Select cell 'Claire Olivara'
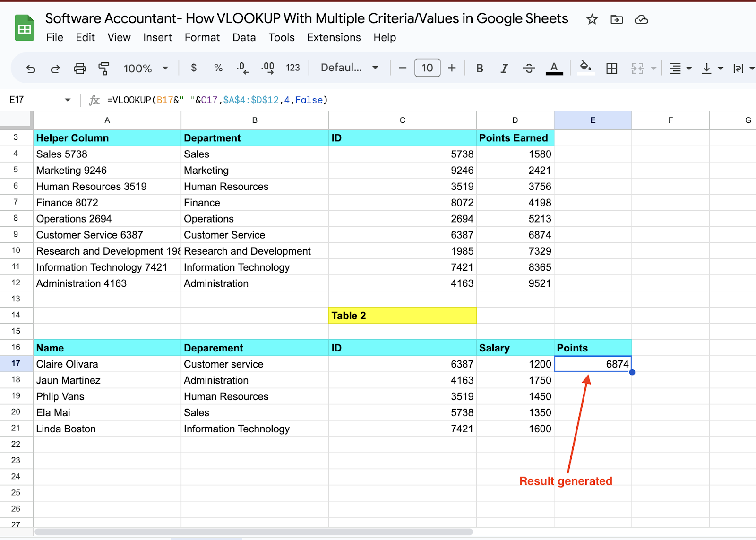Viewport: 756px width, 540px height. tap(107, 364)
